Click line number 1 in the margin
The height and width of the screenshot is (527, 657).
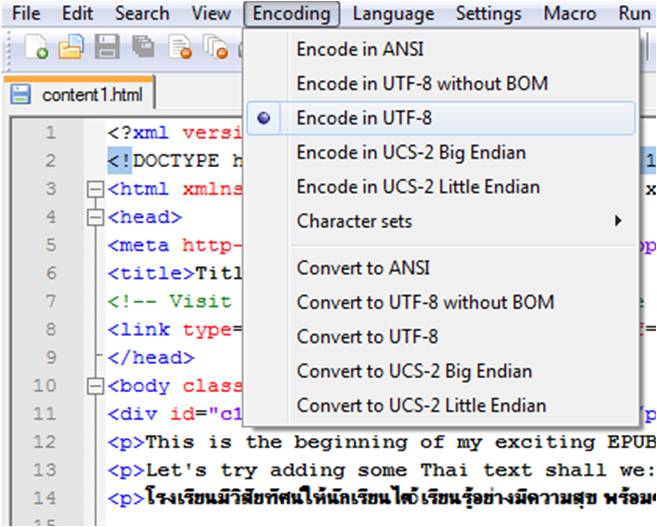[51, 133]
